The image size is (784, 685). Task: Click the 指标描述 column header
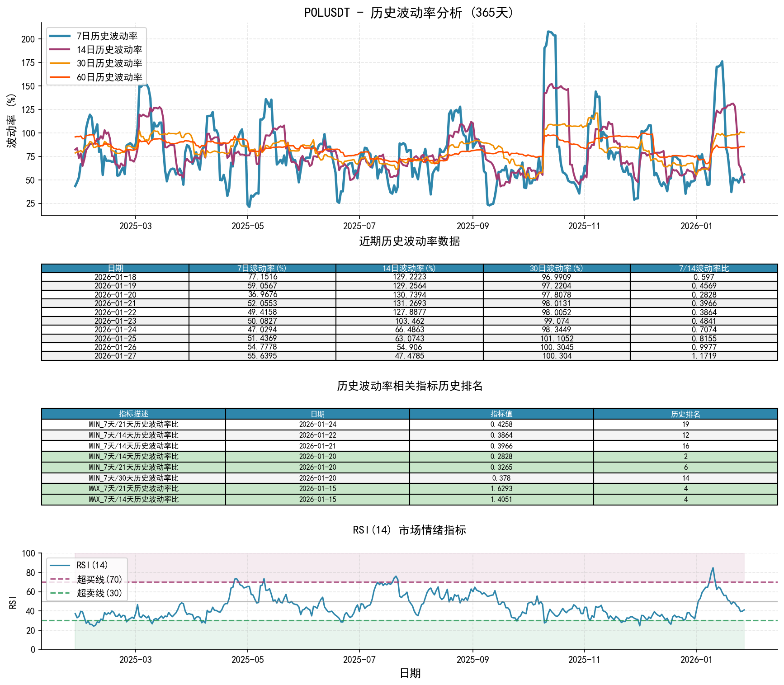(133, 414)
